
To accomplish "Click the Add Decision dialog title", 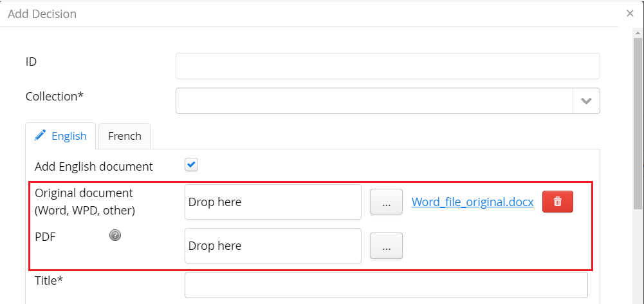I will 42,14.
